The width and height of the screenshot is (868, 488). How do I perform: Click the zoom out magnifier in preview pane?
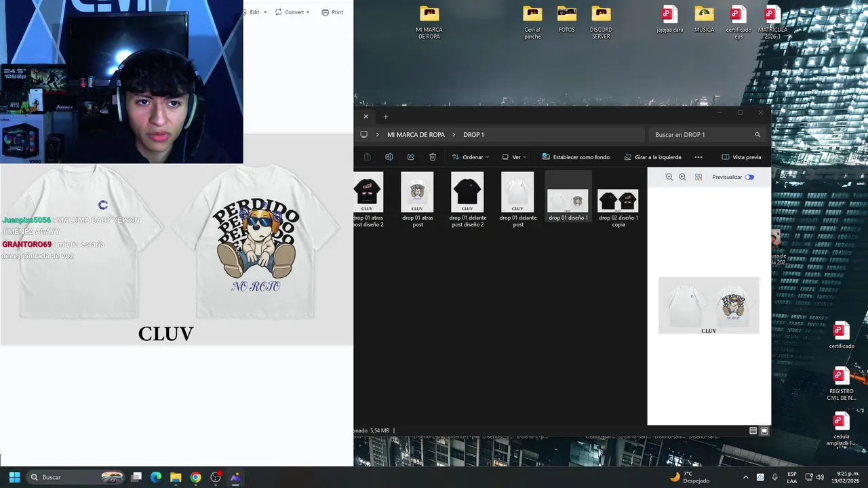669,177
